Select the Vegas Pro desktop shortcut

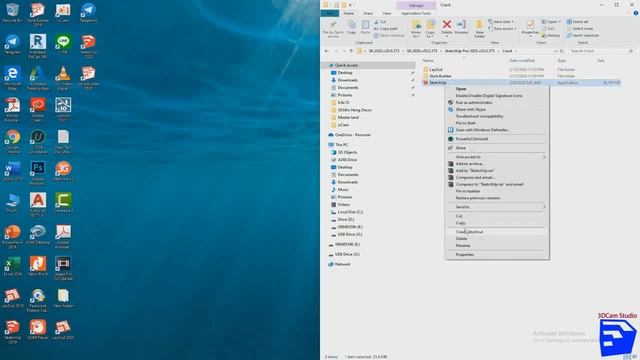click(x=63, y=269)
